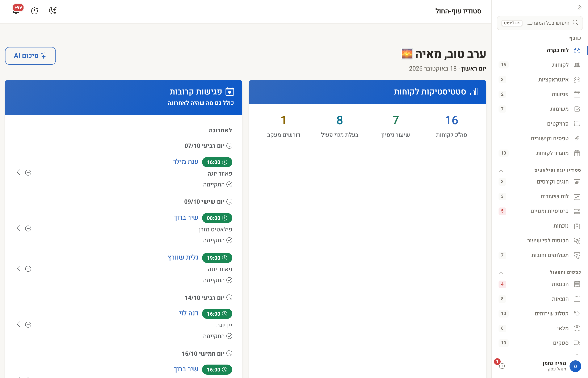Click the סיכום AI button
Viewport: 588px width, 378px height.
click(30, 56)
